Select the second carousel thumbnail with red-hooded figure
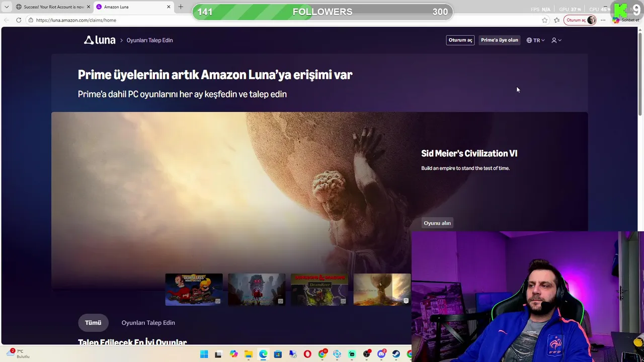Screen dimensions: 644x362 (257, 289)
